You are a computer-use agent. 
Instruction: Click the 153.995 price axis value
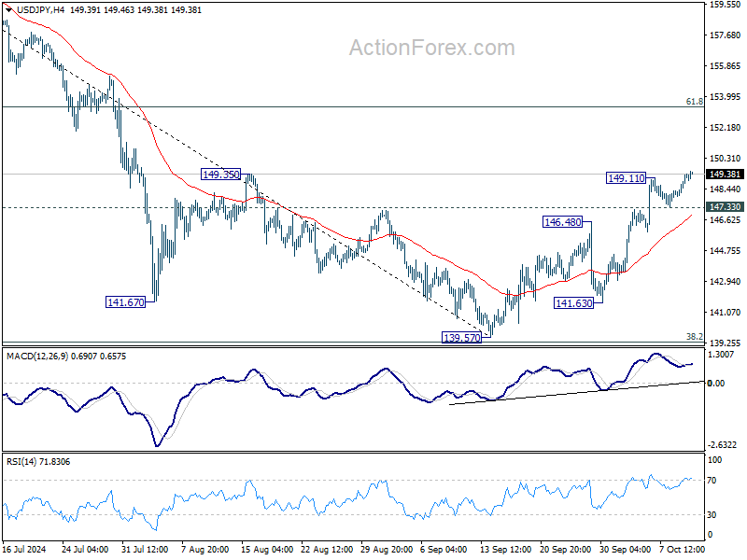click(726, 97)
